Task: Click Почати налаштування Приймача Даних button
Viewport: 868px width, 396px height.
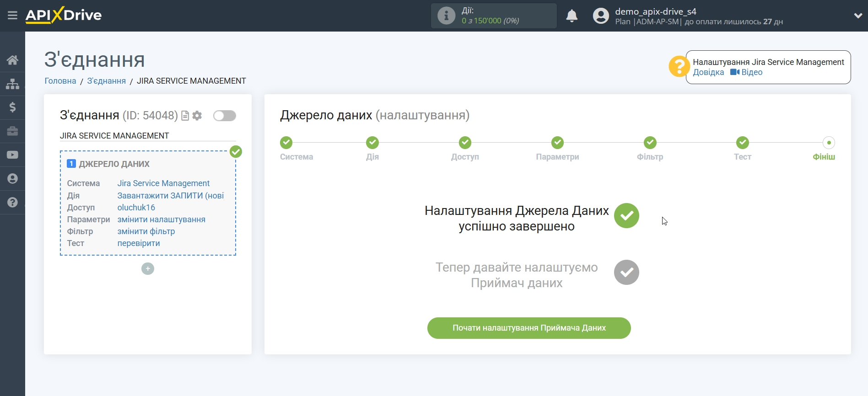Action: coord(529,328)
